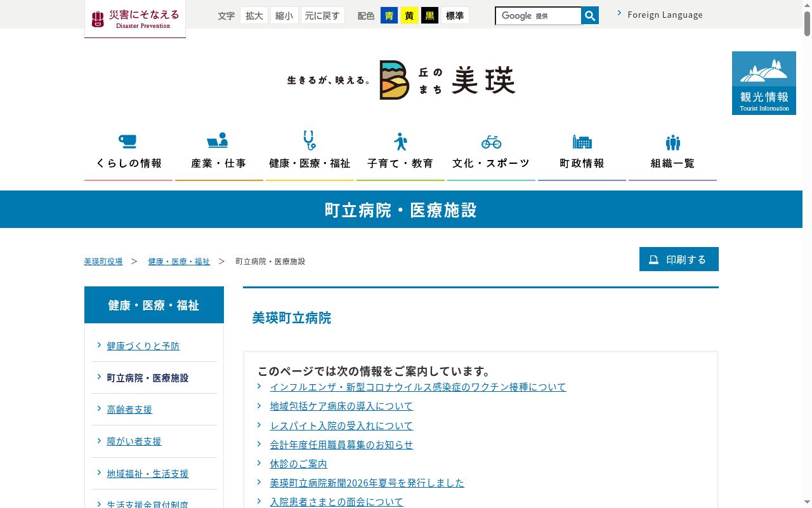Open the 組織一覧 menu
This screenshot has width=812, height=508.
[x=672, y=155]
